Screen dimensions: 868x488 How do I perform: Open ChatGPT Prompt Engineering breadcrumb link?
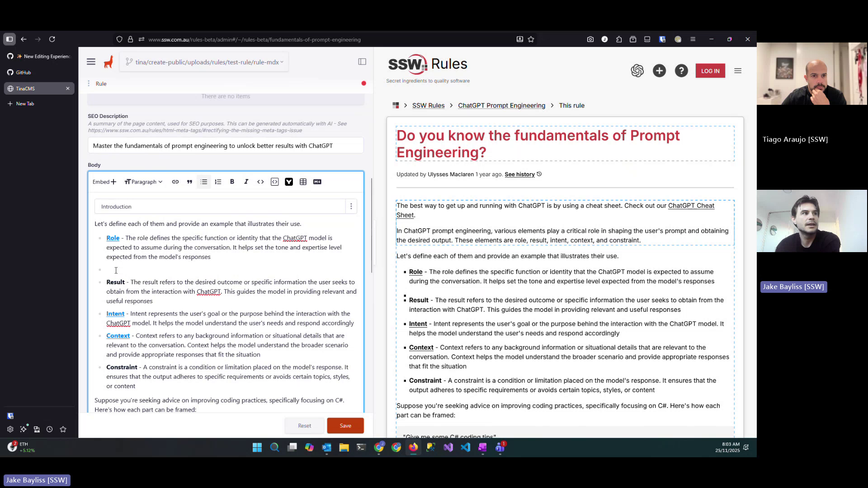pos(501,106)
